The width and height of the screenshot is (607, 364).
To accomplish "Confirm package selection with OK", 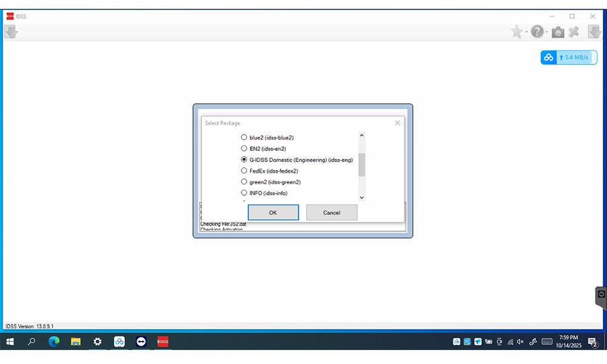I will 273,212.
